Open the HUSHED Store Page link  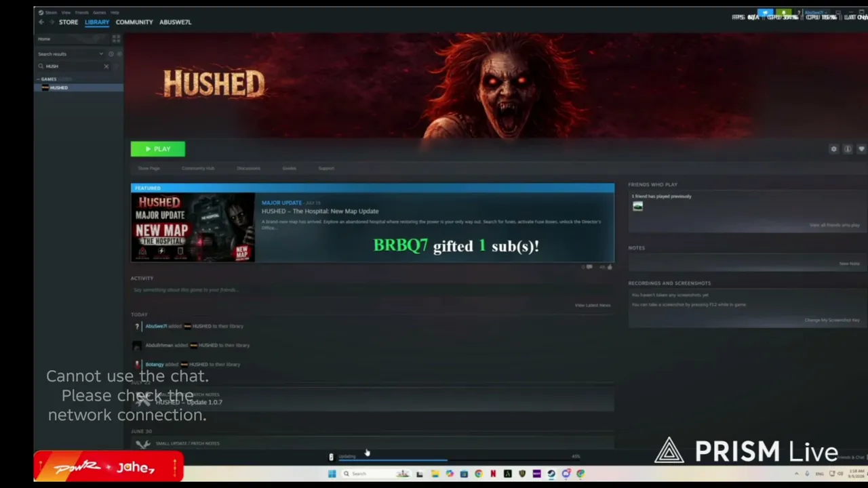click(x=149, y=168)
